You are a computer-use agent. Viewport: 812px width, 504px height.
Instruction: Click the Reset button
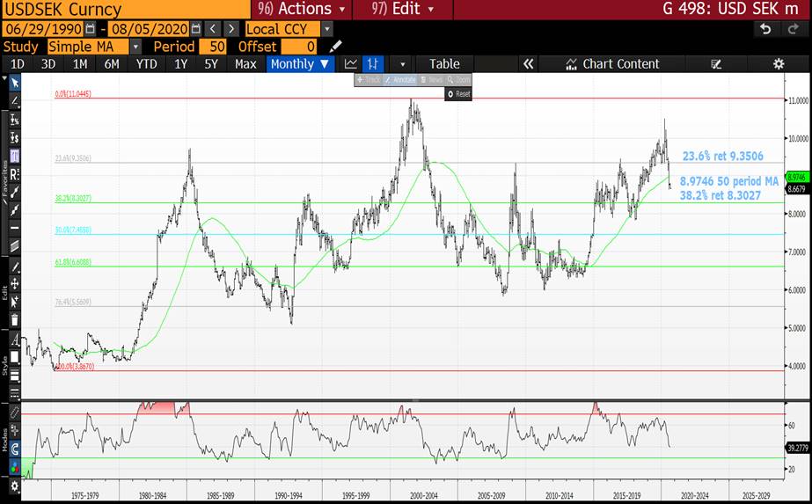coord(458,94)
